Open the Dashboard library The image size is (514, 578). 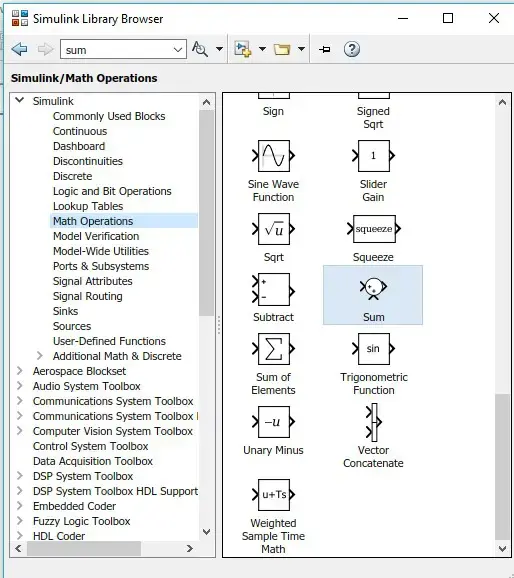(79, 146)
